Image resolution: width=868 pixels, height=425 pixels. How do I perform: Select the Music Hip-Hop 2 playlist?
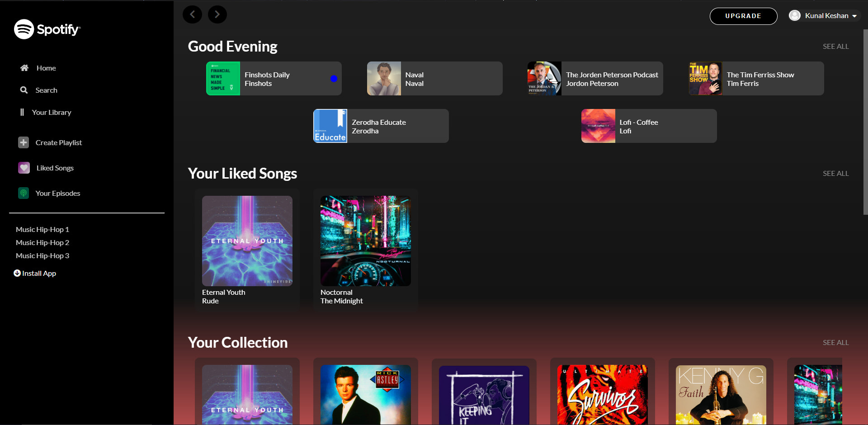tap(42, 243)
